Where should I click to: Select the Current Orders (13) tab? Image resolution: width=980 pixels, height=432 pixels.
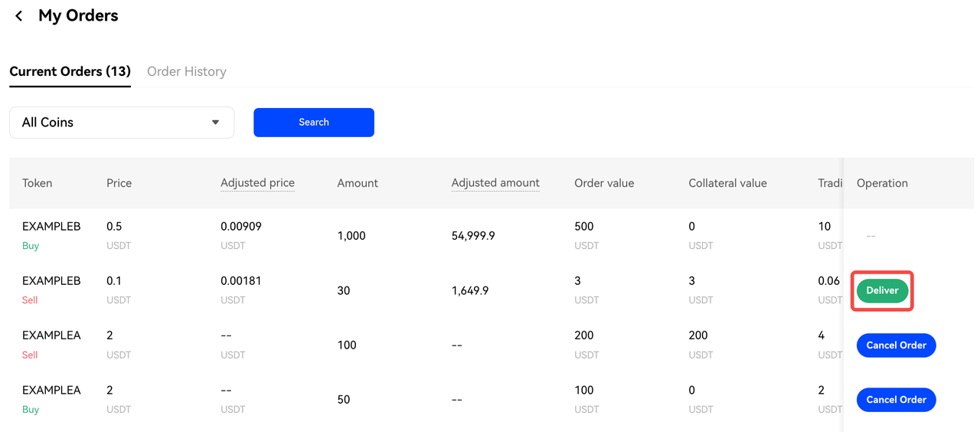(x=70, y=71)
